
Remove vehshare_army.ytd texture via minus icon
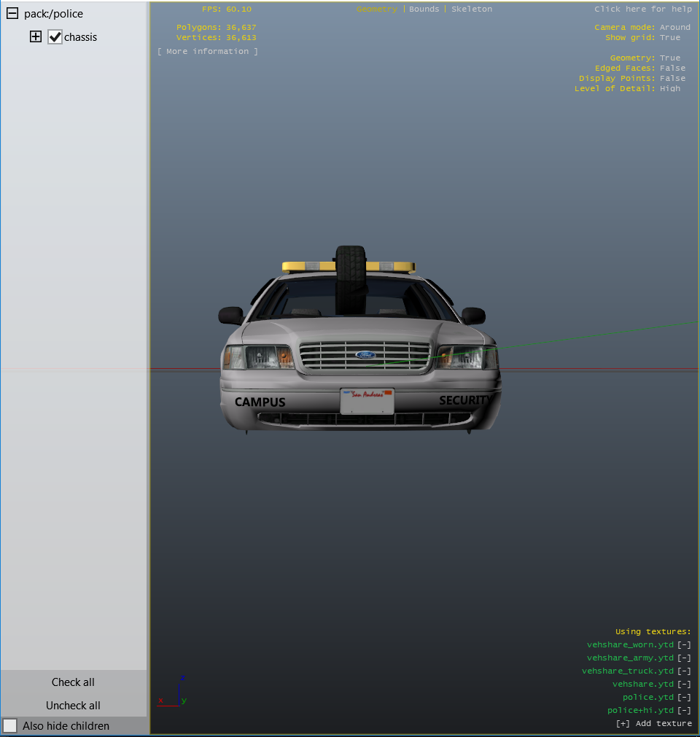click(x=684, y=658)
